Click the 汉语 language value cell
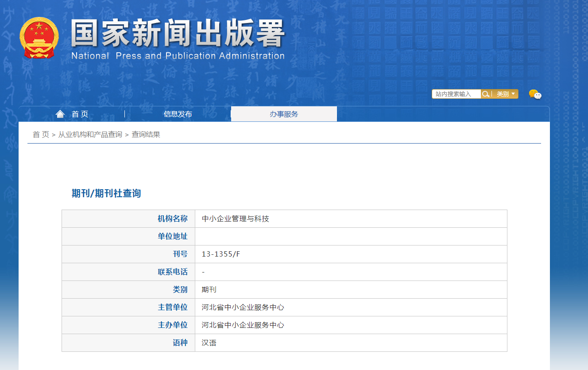 point(209,343)
